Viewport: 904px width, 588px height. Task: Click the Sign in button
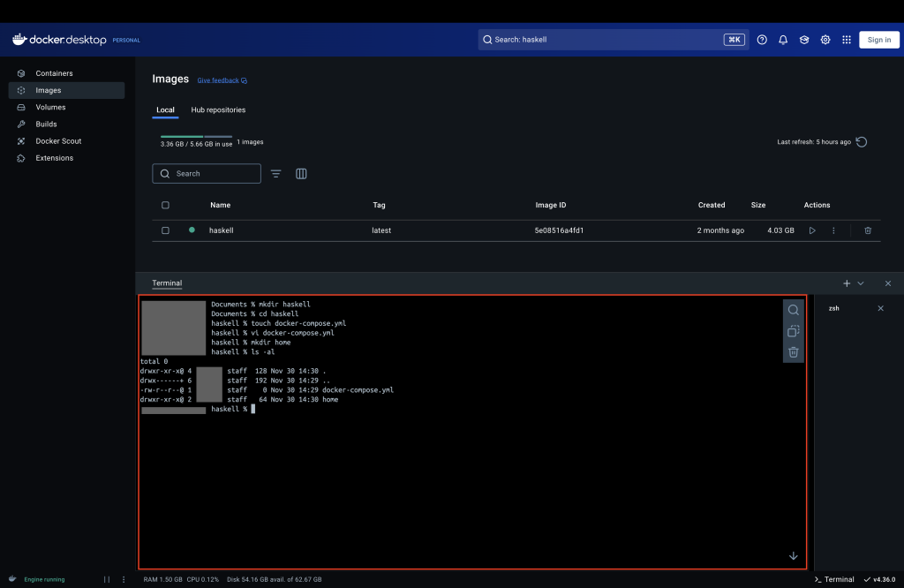(x=878, y=40)
